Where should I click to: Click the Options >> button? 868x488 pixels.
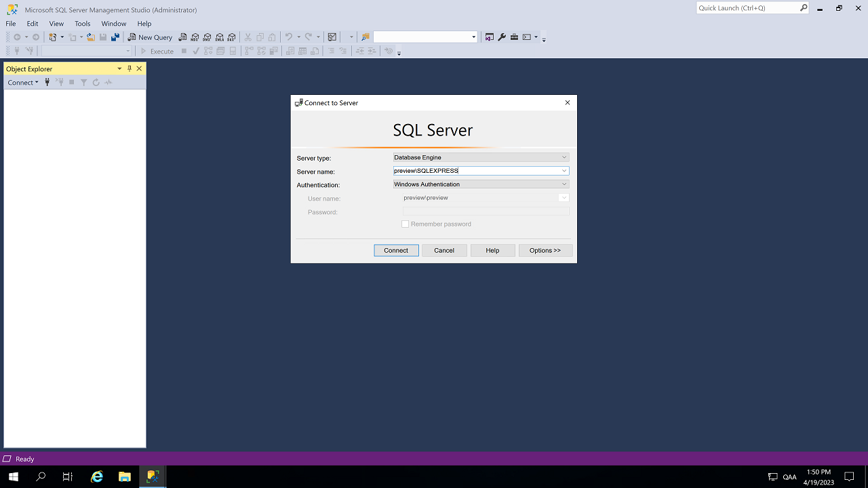[x=545, y=250]
